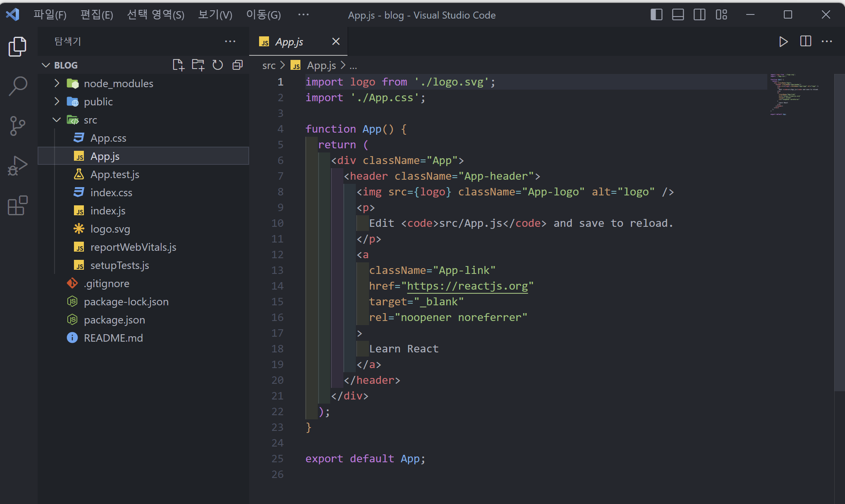The width and height of the screenshot is (845, 504).
Task: Open .gitignore file
Action: point(143,283)
